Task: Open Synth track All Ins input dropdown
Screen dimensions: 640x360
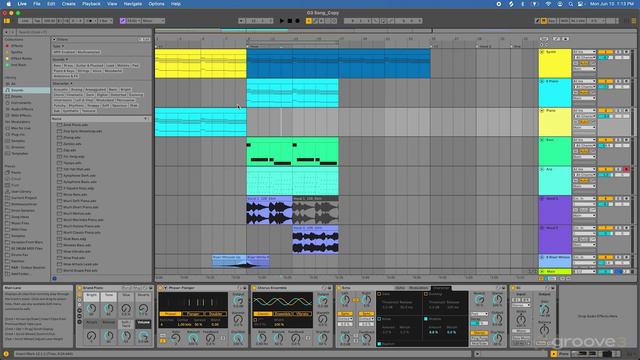Action: (584, 52)
